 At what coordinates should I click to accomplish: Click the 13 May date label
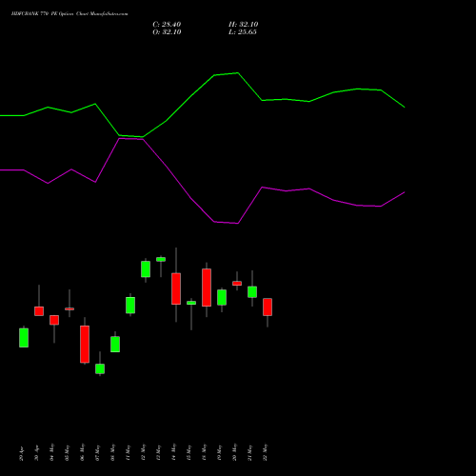pyautogui.click(x=158, y=452)
